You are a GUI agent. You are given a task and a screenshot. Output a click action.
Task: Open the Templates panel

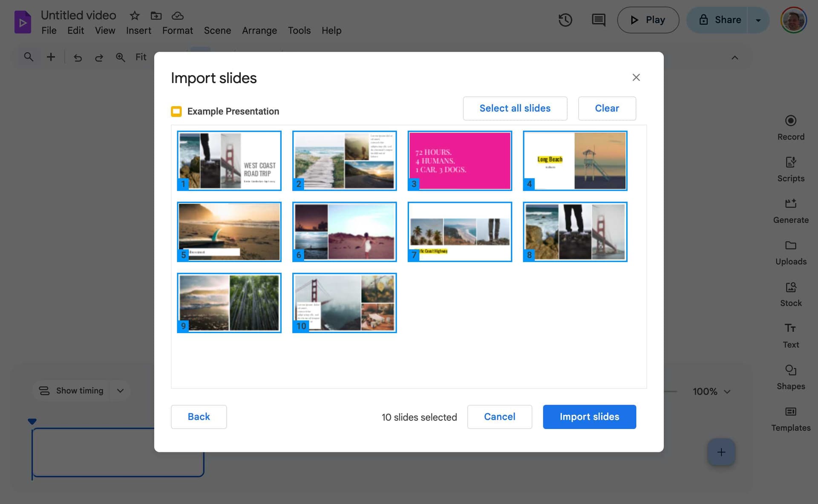tap(790, 418)
